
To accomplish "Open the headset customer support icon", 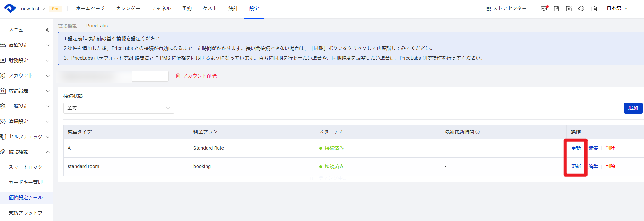I will pos(581,9).
